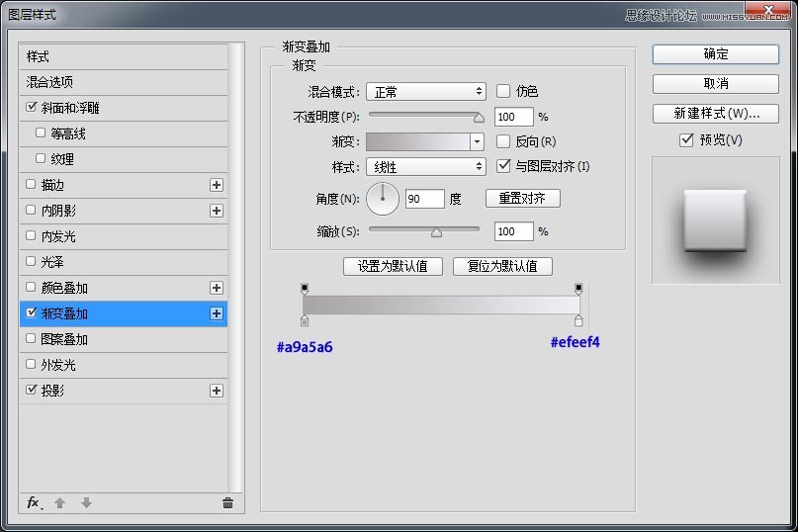798x532 pixels.
Task: Click the 设置为默认值 button
Action: 393,266
